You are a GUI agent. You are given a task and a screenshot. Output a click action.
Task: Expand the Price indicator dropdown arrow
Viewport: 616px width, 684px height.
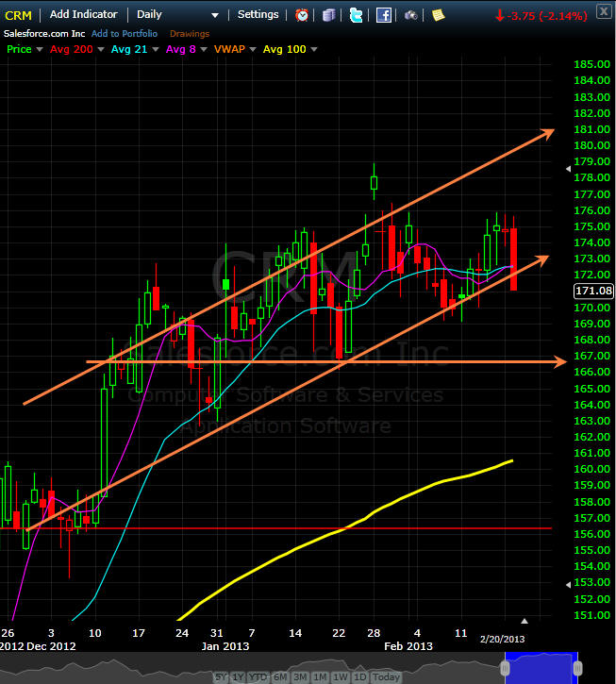(40, 50)
